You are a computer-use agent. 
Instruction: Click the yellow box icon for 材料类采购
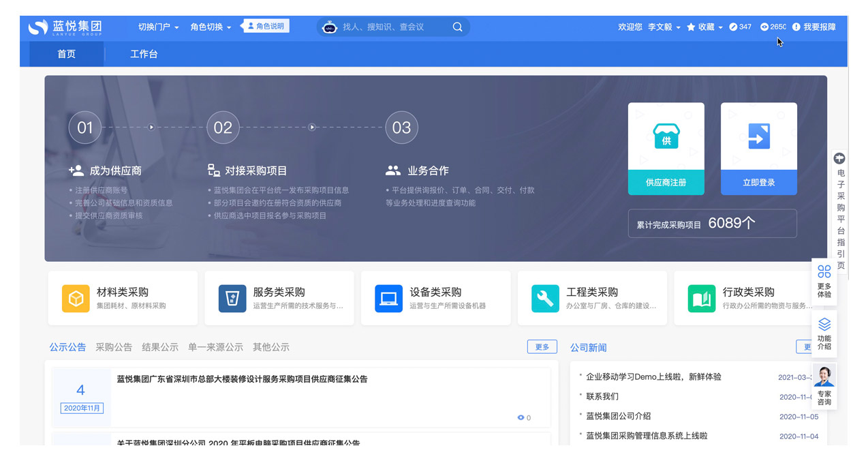tap(76, 299)
